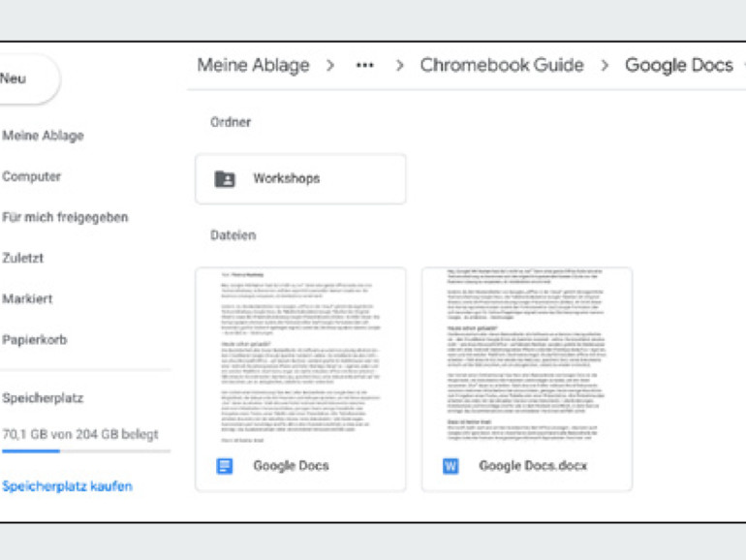Click the Dateien section heading
Screen dimensions: 746x560
233,235
